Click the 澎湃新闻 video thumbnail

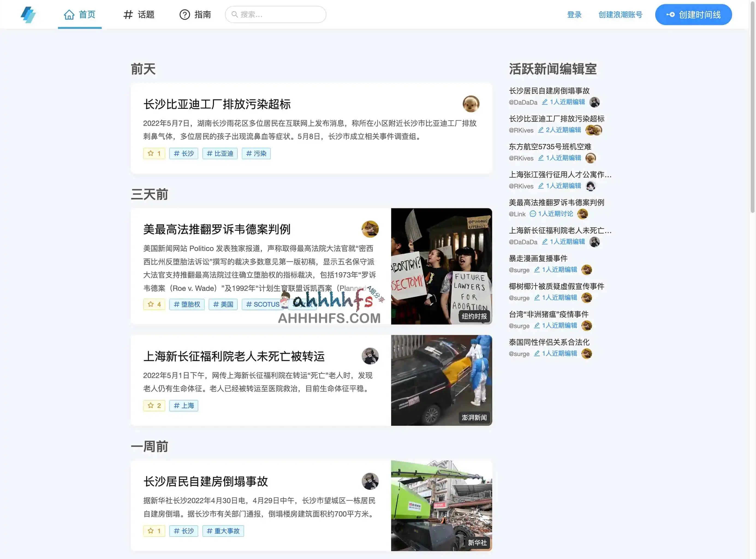coord(441,380)
